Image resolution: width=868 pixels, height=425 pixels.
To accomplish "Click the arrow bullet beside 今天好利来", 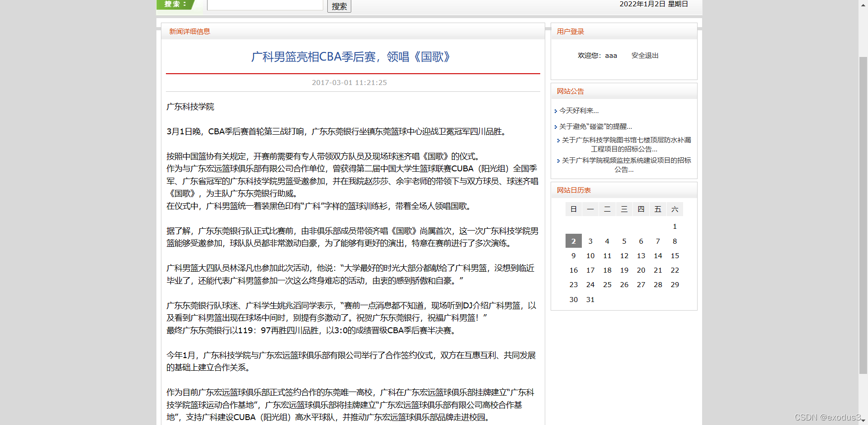I will click(556, 111).
